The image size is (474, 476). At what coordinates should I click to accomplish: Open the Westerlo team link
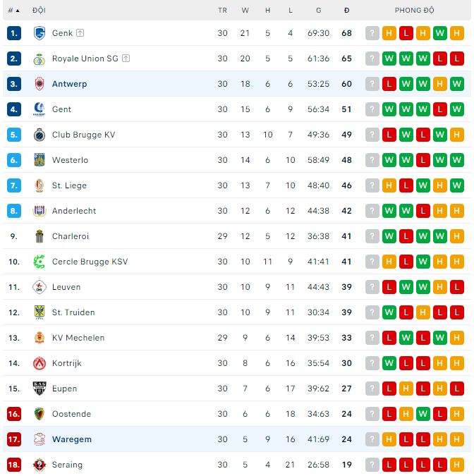click(x=70, y=160)
